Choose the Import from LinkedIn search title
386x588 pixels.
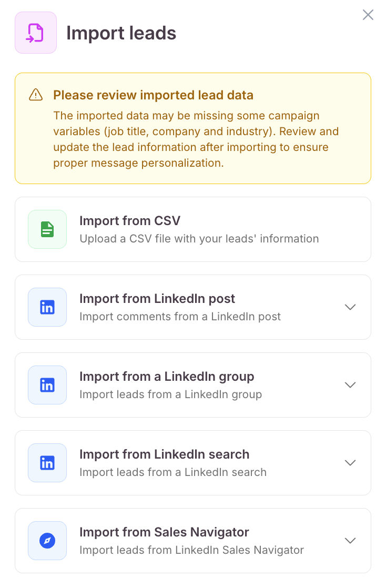pyautogui.click(x=164, y=454)
